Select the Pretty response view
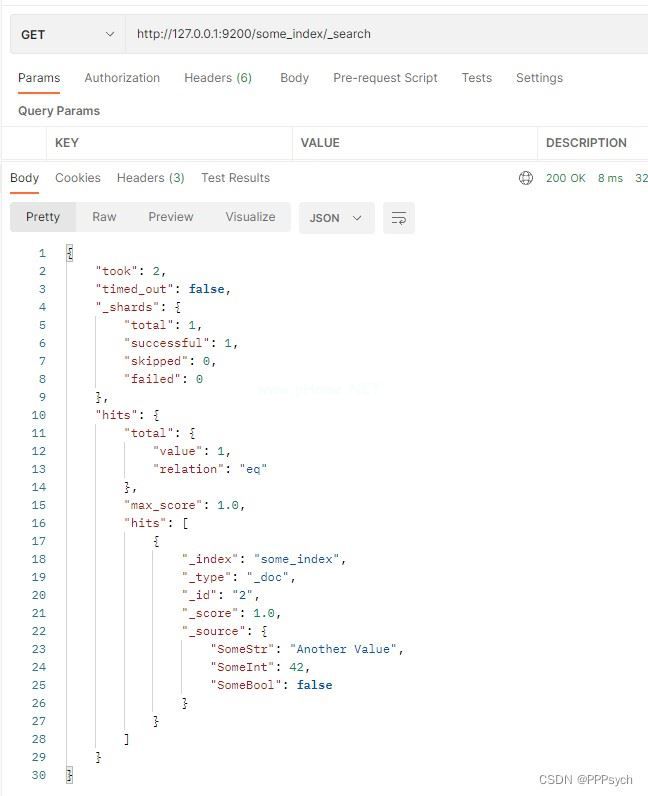 pyautogui.click(x=43, y=217)
